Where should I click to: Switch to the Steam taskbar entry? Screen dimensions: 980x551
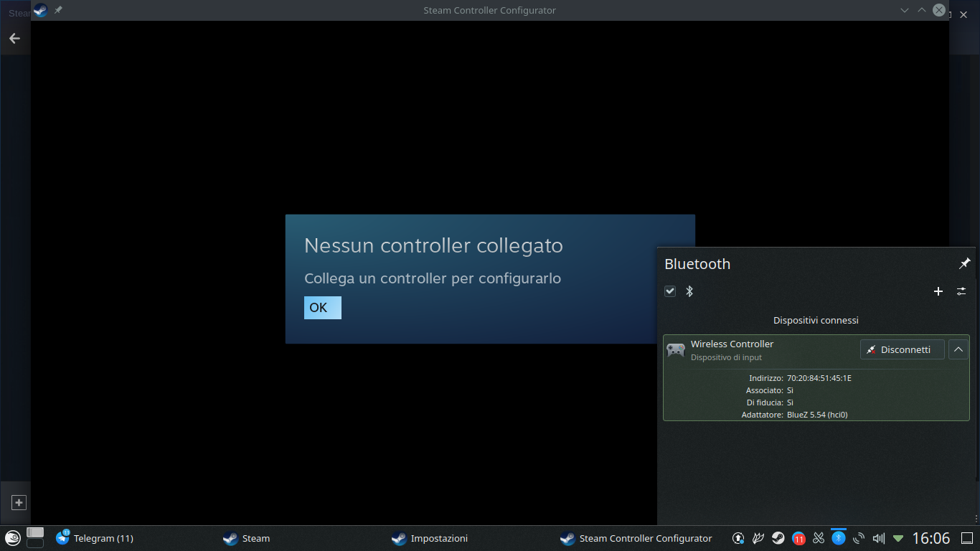246,538
